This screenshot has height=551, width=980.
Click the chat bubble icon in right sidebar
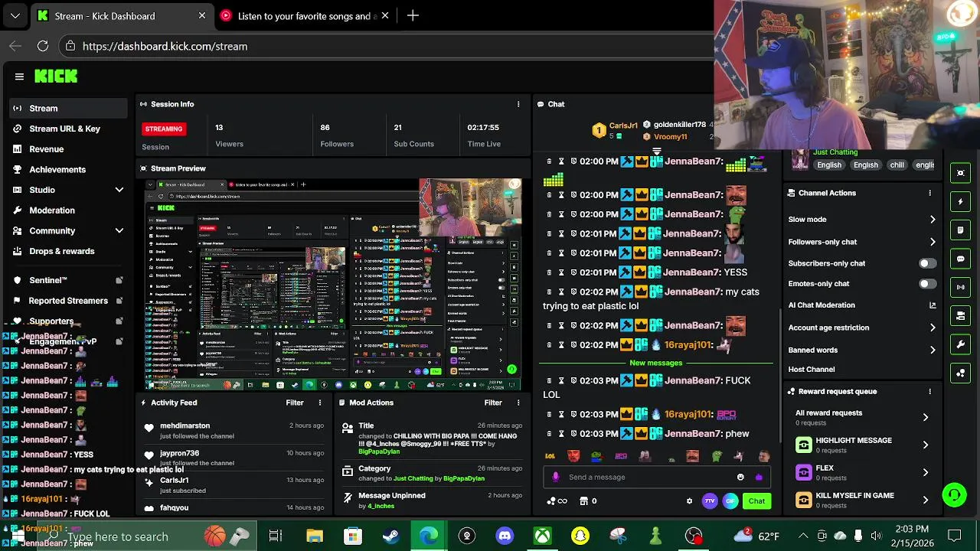pos(961,259)
